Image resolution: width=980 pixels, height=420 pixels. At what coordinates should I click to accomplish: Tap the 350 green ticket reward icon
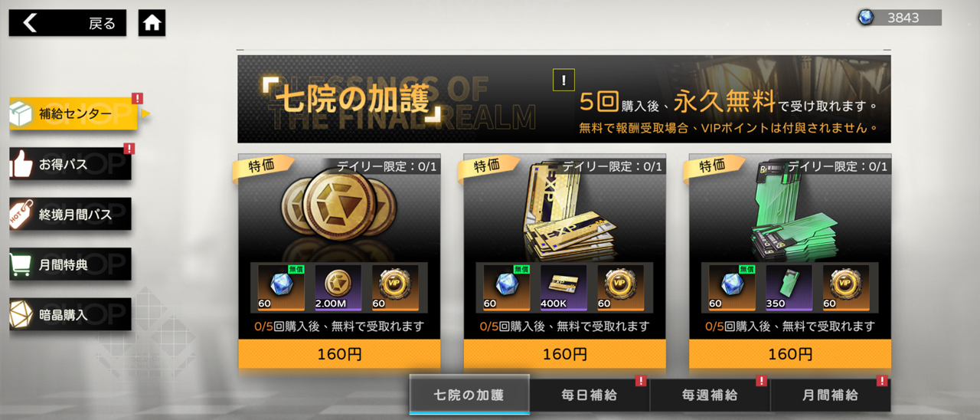(x=789, y=287)
